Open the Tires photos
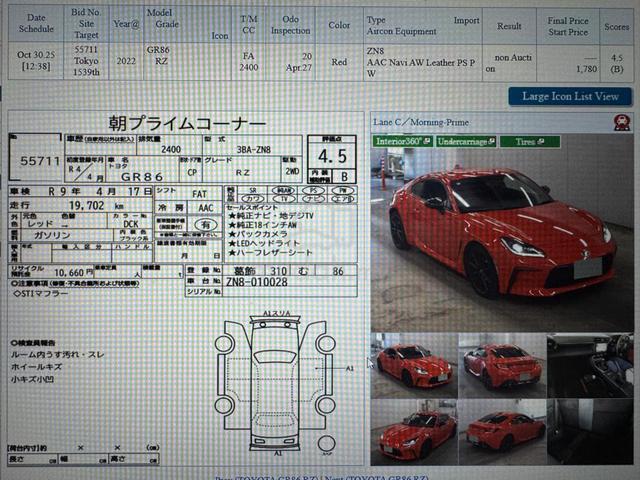Screen dimensions: 640x480 (530, 141)
